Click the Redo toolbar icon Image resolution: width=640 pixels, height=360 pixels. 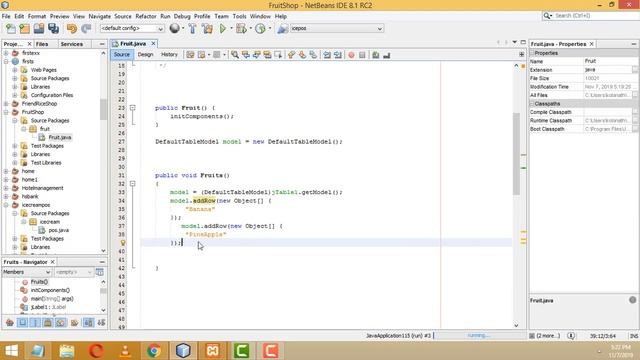click(x=86, y=29)
